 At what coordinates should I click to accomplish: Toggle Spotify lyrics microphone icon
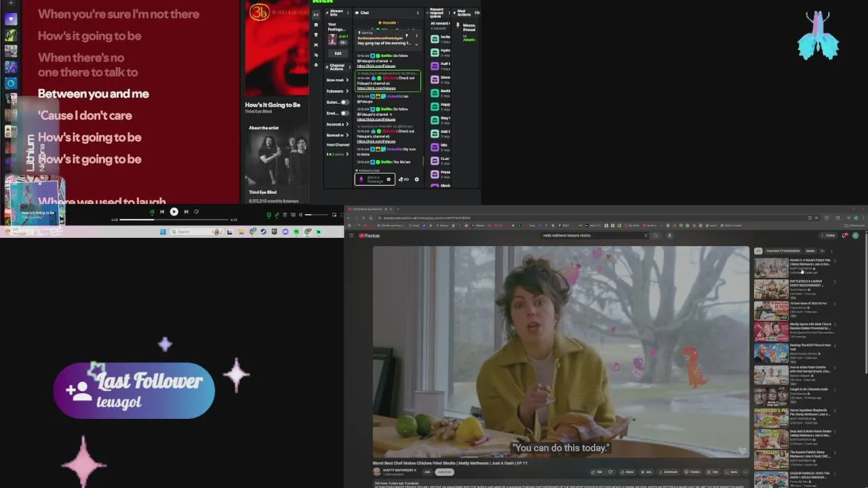point(277,215)
